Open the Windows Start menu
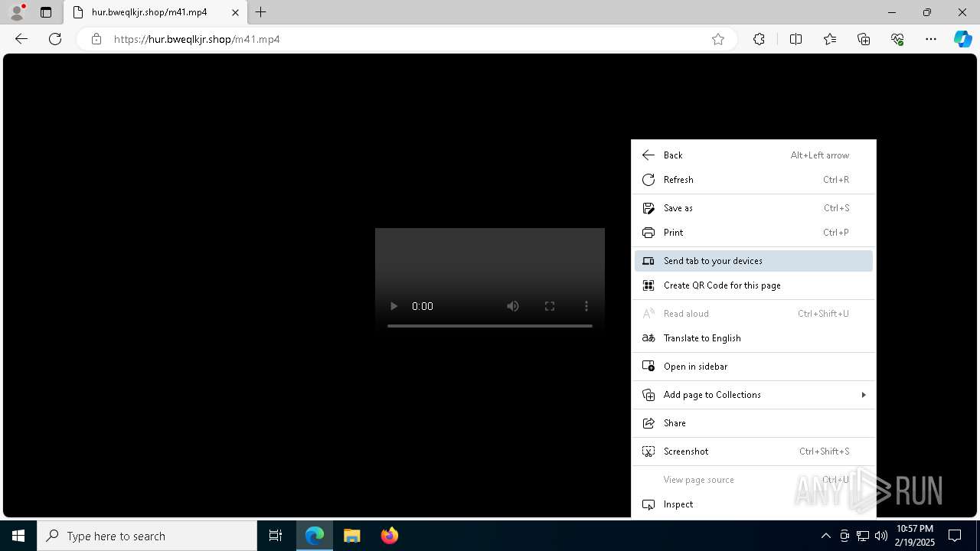The height and width of the screenshot is (551, 980). point(18,536)
